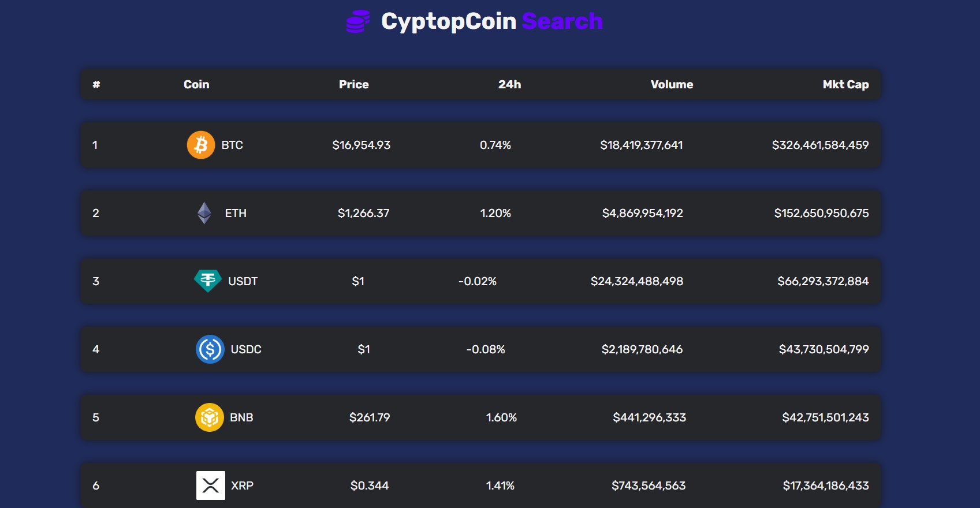Click the Tether USDT logo icon
980x508 pixels.
click(x=208, y=281)
